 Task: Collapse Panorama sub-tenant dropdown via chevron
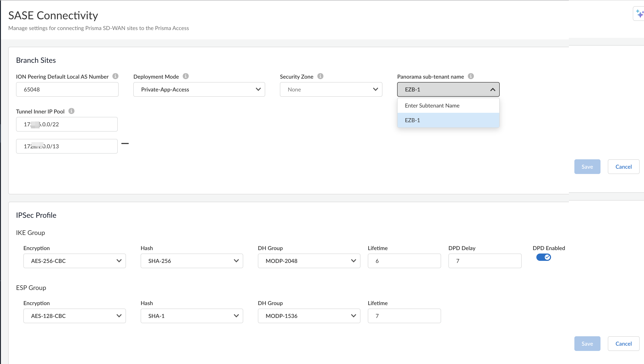click(492, 89)
